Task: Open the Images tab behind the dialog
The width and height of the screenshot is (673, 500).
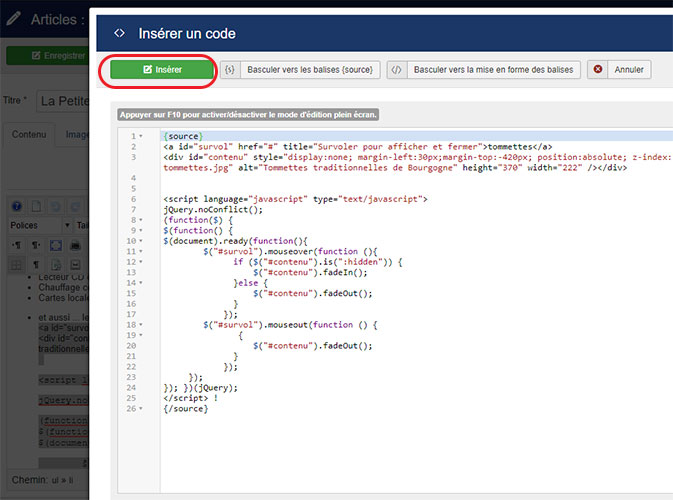Action: click(76, 134)
